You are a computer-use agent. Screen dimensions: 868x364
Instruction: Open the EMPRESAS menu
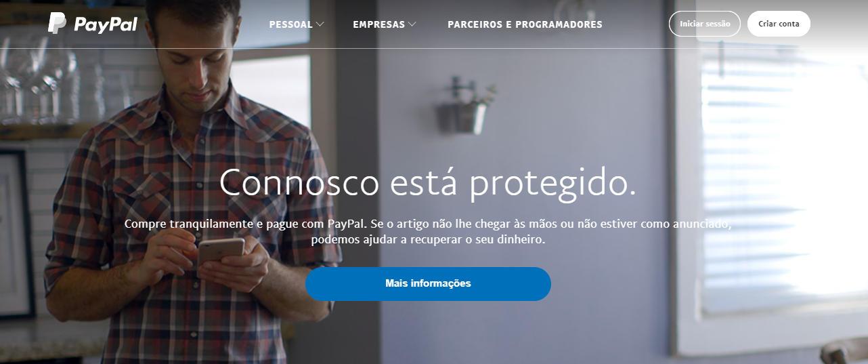(x=379, y=24)
